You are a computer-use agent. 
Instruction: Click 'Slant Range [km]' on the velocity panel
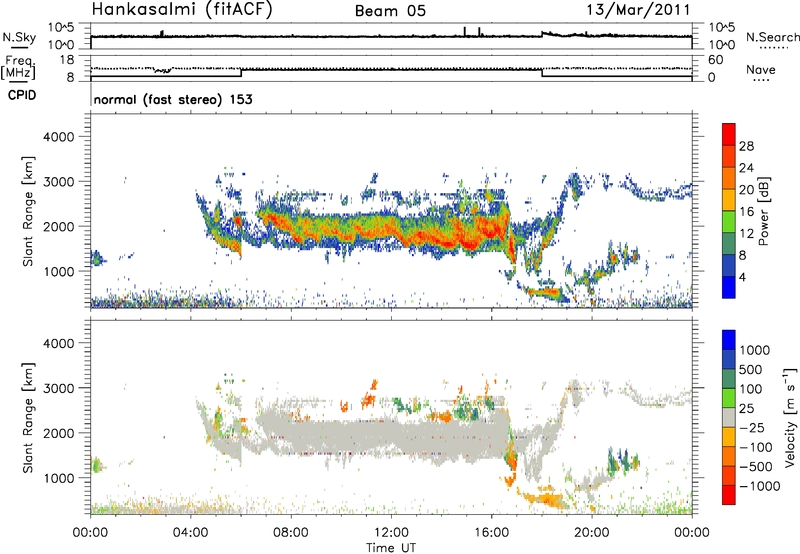(28, 417)
